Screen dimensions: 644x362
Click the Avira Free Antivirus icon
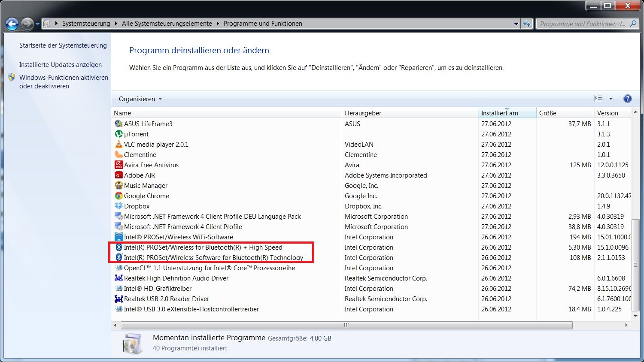pos(119,165)
